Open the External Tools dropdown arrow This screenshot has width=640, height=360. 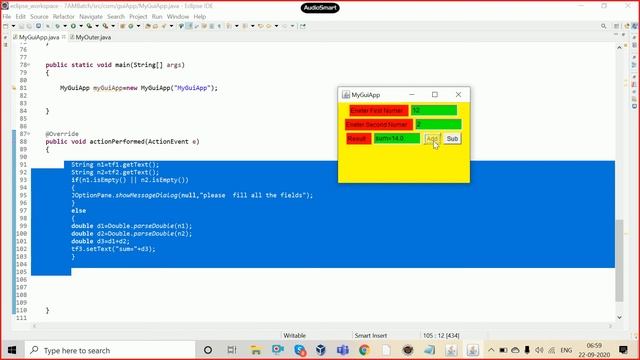click(113, 26)
